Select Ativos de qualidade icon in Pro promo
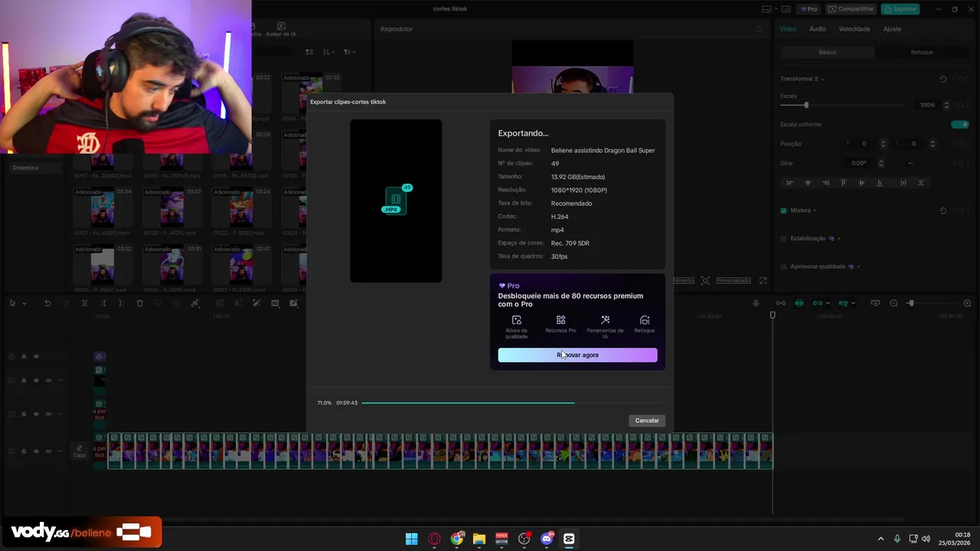 click(x=516, y=320)
